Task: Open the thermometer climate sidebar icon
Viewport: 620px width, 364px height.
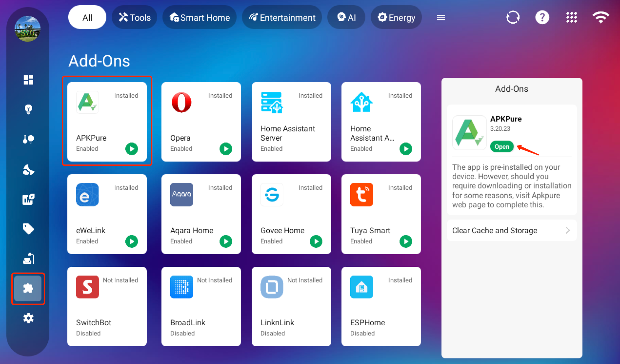Action: (28, 139)
